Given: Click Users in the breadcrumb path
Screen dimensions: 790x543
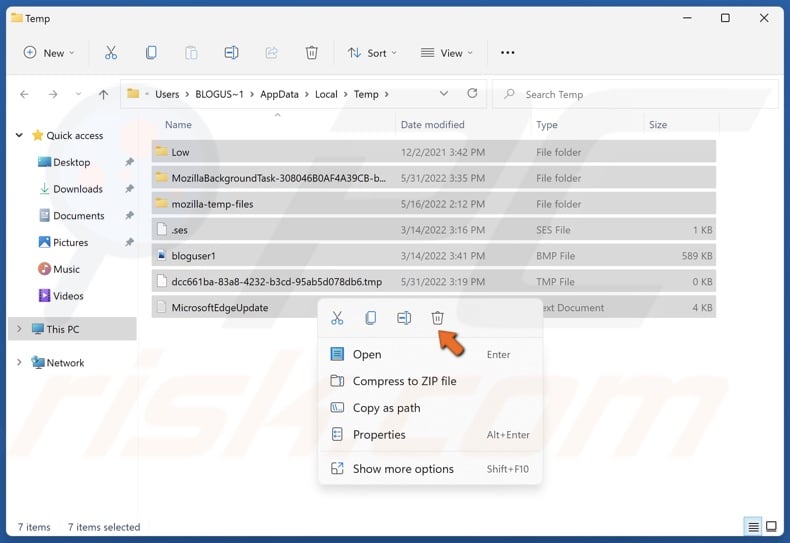Looking at the screenshot, I should [167, 94].
